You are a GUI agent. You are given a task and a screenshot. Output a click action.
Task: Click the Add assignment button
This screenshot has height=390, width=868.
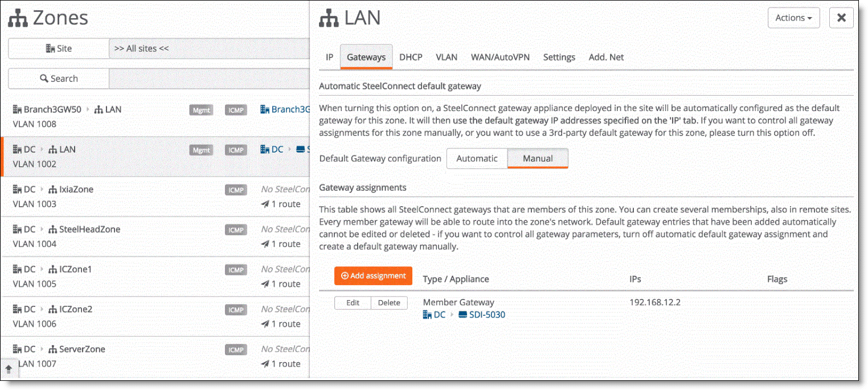click(373, 276)
